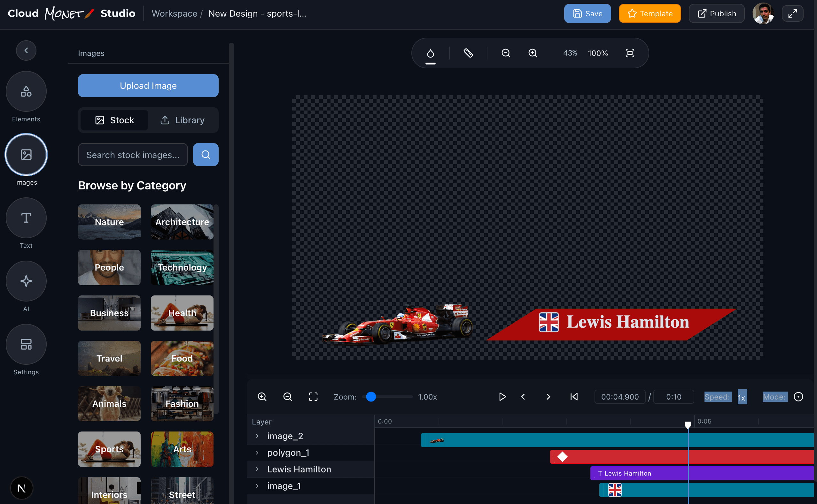Adjust the timeline Zoom slider handle
This screenshot has width=817, height=504.
[371, 397]
